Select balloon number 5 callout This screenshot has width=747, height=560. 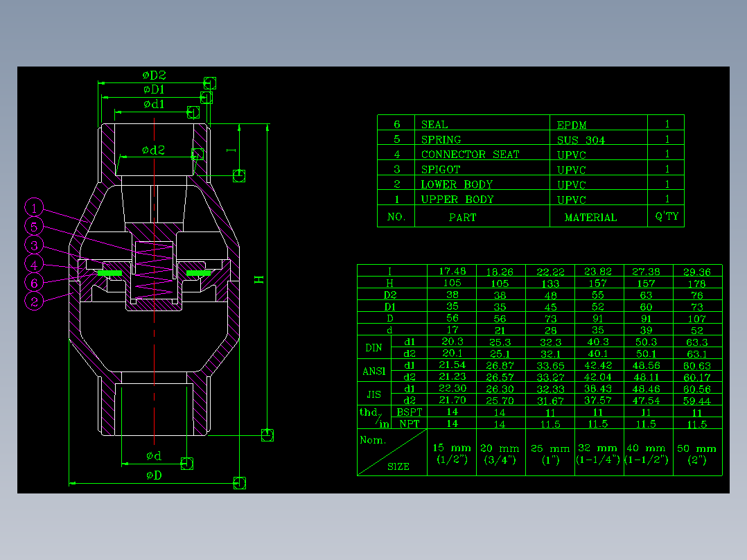coord(34,227)
